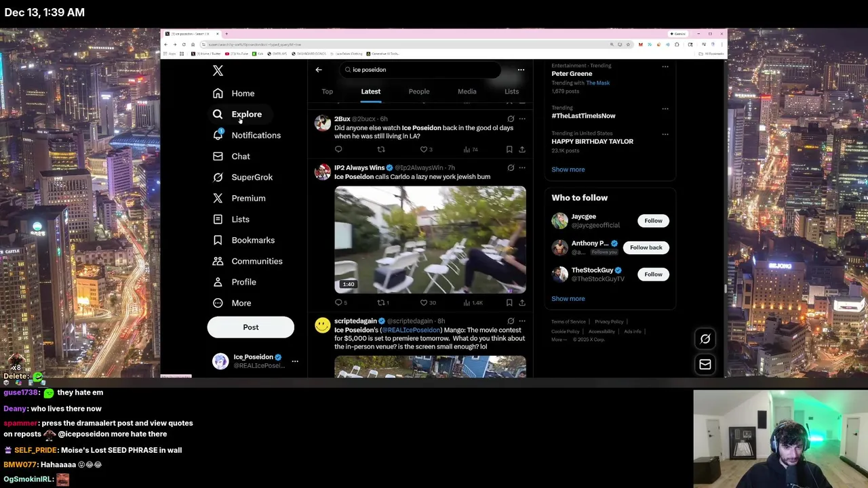Open search options three-dot menu

(521, 70)
